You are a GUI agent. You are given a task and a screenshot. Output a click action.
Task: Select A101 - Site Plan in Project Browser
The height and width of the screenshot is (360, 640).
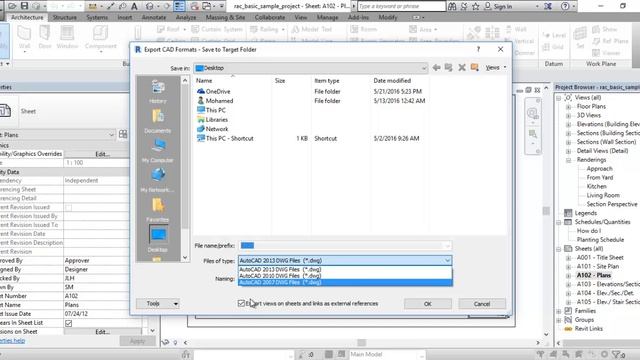click(x=598, y=267)
